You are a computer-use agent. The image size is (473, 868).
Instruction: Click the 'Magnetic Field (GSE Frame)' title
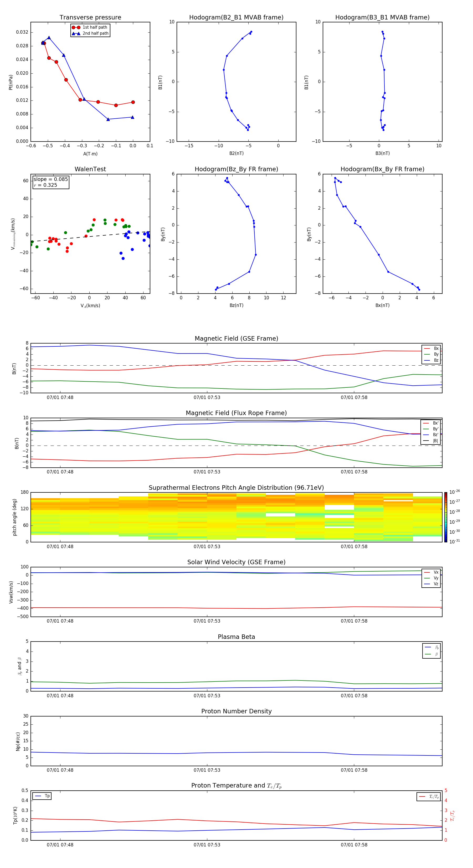point(236,339)
